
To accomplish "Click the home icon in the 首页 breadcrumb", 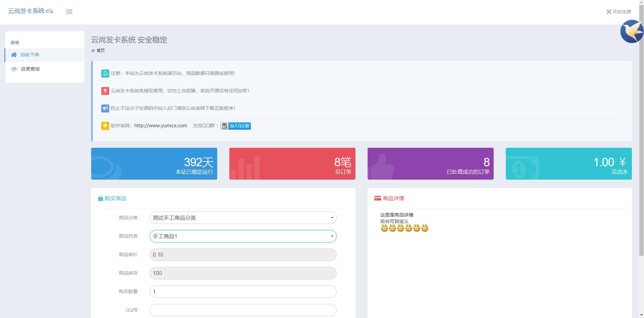I will point(93,50).
